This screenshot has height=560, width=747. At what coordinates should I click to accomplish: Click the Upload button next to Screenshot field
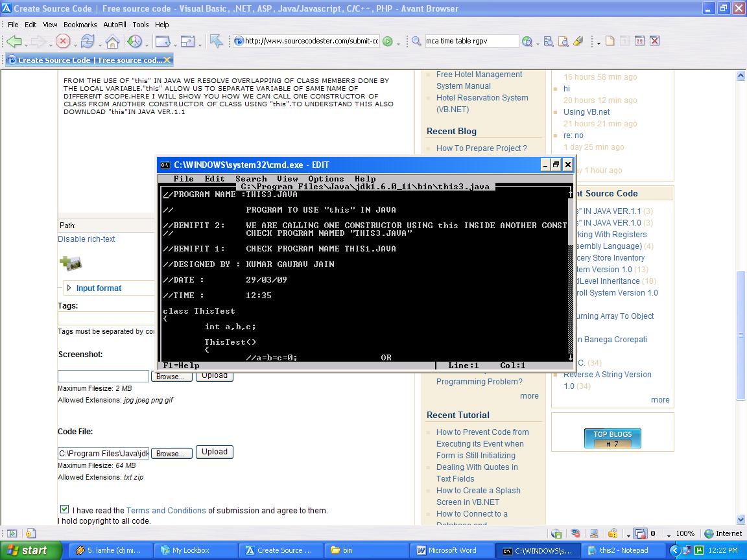click(214, 375)
